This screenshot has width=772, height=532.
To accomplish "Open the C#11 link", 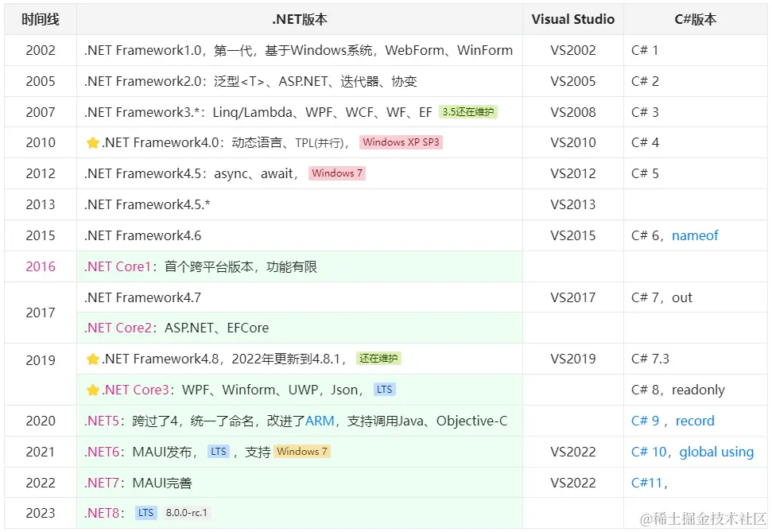I will 646,483.
